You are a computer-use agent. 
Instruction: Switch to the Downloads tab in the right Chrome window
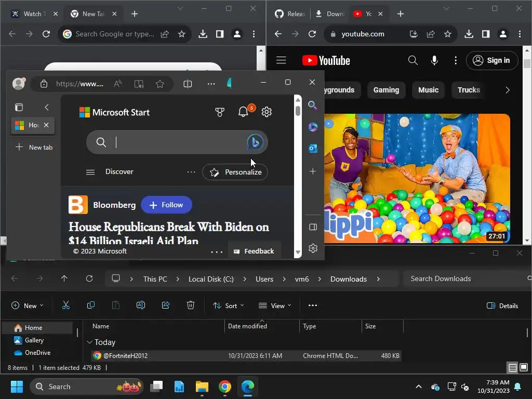pos(329,14)
